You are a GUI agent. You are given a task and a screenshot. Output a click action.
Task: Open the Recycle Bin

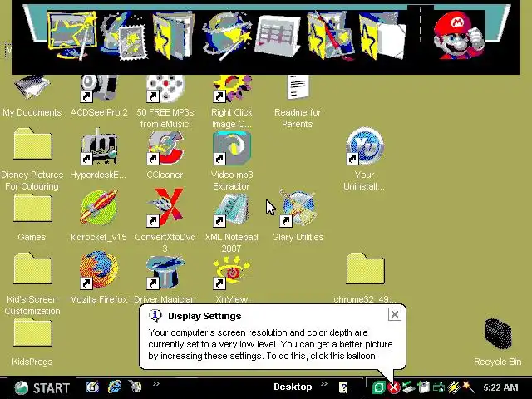[x=498, y=334]
